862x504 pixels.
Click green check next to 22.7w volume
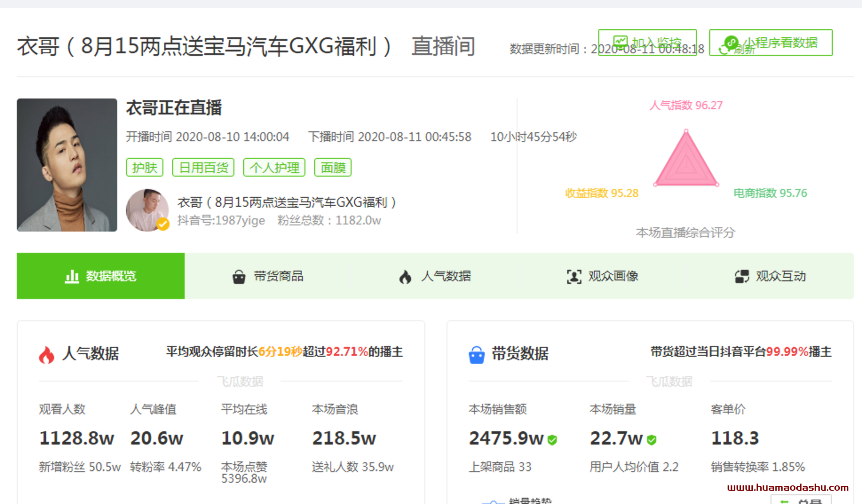[652, 440]
